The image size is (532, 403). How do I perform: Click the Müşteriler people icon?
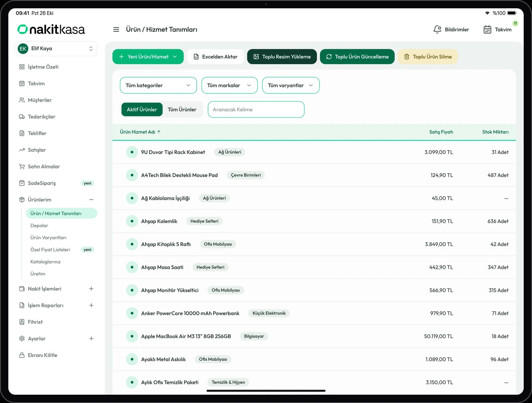(x=22, y=100)
